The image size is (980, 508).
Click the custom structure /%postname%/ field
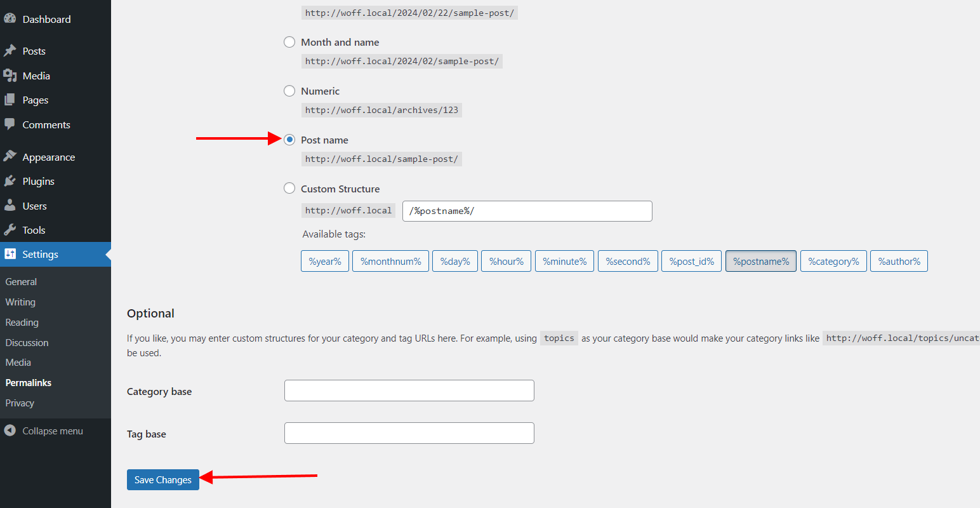[x=527, y=211]
